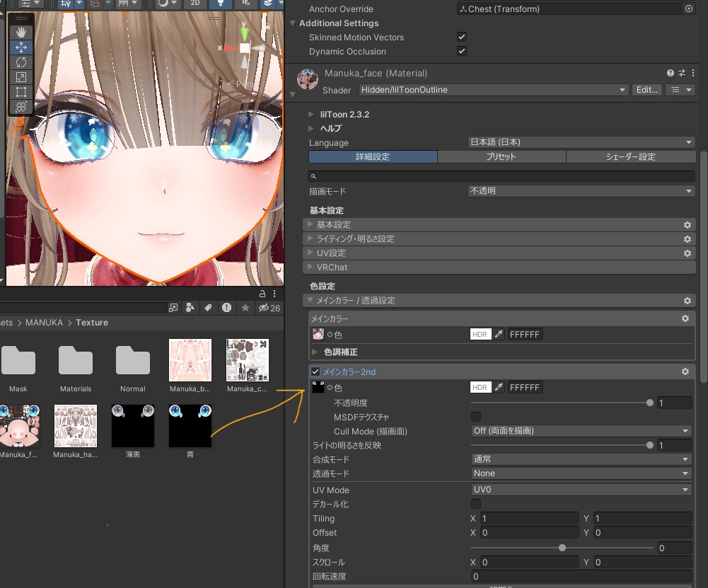
Task: Toggle 2D view mode
Action: [x=195, y=3]
